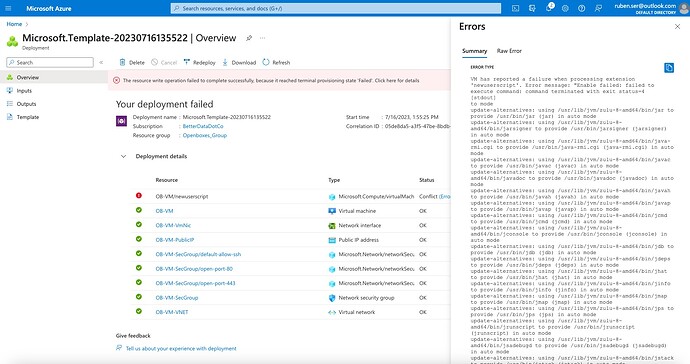Click the red error icon in the banner
690x364 pixels.
click(x=116, y=81)
